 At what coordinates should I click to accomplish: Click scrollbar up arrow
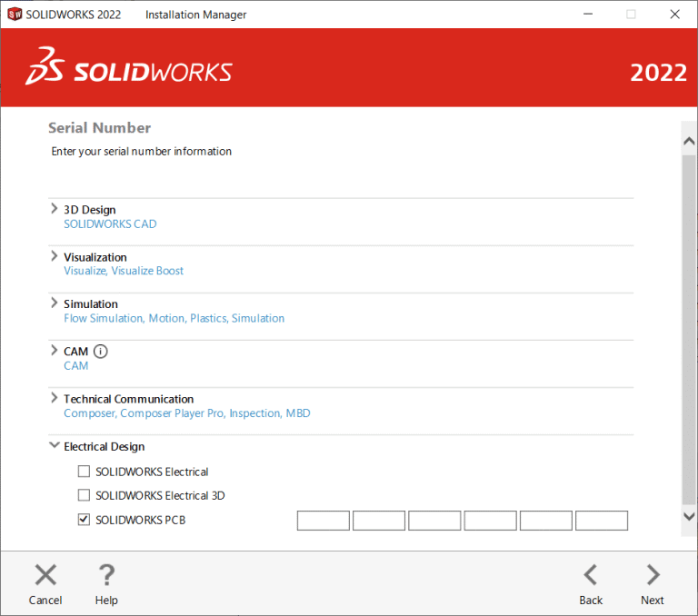(689, 142)
